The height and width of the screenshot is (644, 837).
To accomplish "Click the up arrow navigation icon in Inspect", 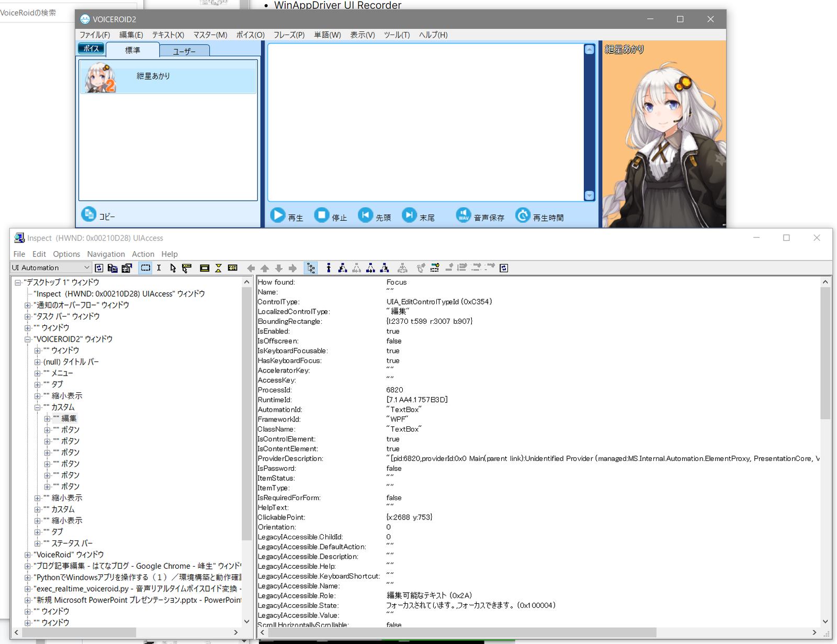I will click(265, 268).
